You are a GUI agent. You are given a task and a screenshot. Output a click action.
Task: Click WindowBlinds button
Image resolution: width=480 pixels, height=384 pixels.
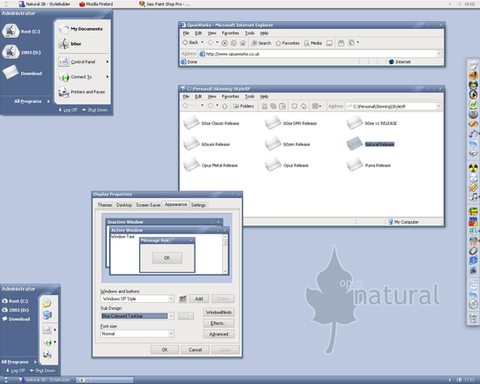[219, 312]
